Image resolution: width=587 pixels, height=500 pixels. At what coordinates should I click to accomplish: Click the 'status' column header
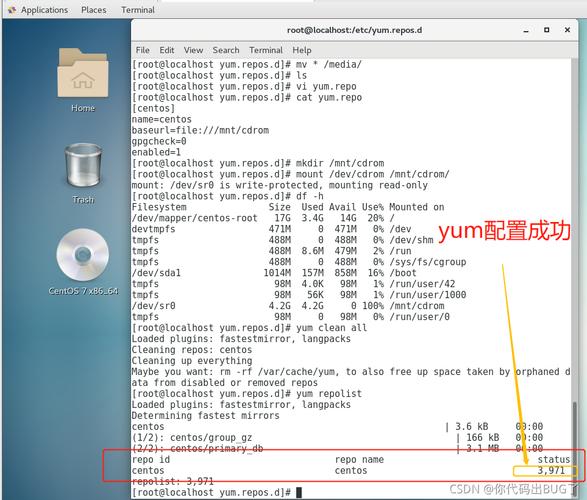pyautogui.click(x=554, y=460)
